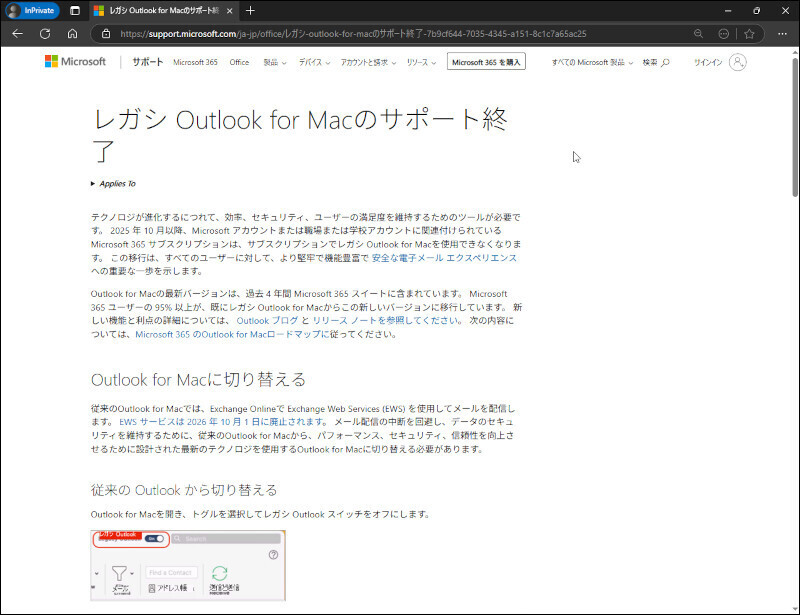Open Microsoft 365 in the navigation bar

[x=195, y=62]
